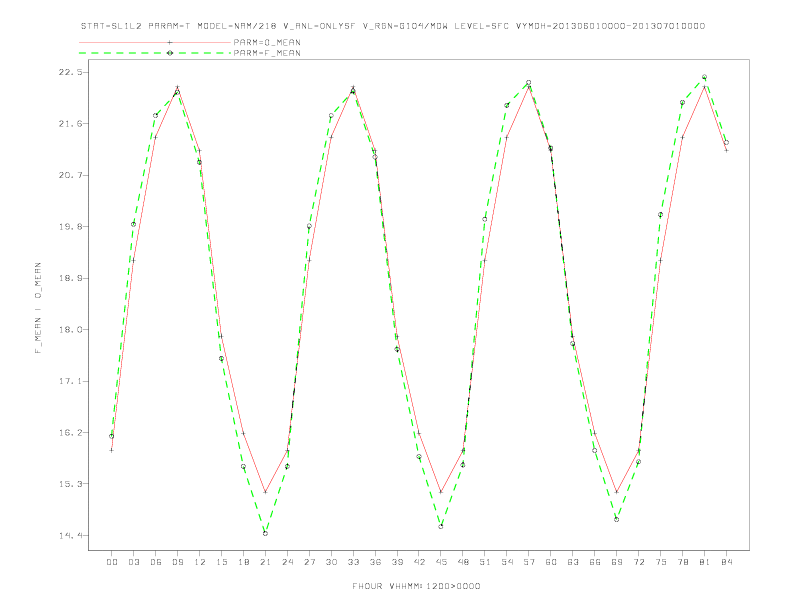
Task: Select y-axis tick label 18.0
Action: click(x=70, y=330)
